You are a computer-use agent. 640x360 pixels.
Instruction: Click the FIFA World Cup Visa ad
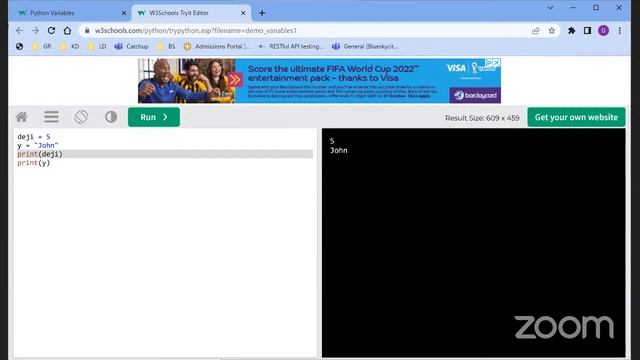(319, 81)
